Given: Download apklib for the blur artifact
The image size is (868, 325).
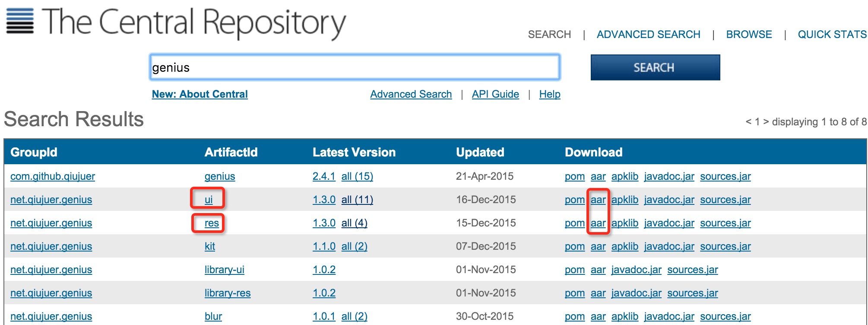Looking at the screenshot, I should 624,316.
